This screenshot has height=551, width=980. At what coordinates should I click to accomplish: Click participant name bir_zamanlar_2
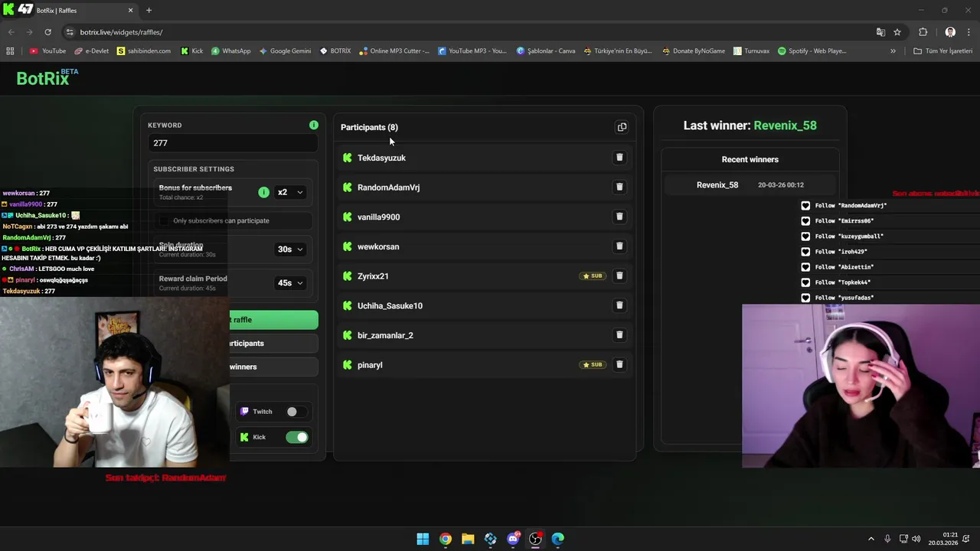(x=385, y=335)
